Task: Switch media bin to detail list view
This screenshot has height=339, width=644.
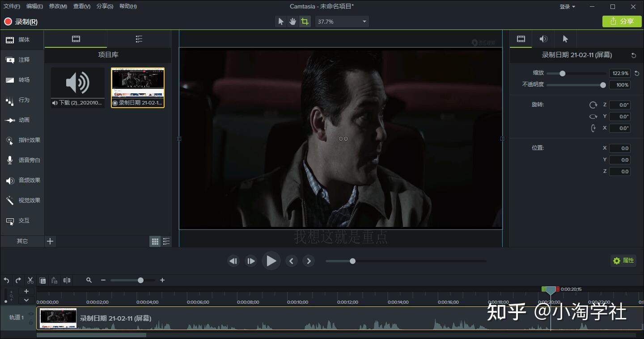Action: [166, 242]
